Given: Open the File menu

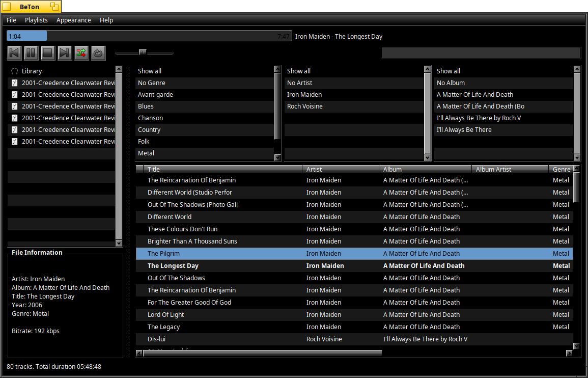Looking at the screenshot, I should click(11, 20).
